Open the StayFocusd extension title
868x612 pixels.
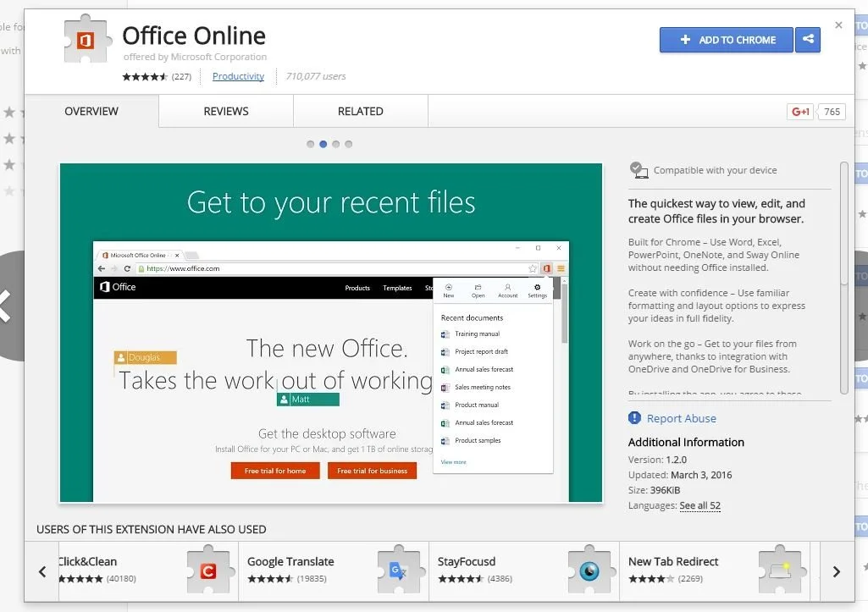(466, 561)
